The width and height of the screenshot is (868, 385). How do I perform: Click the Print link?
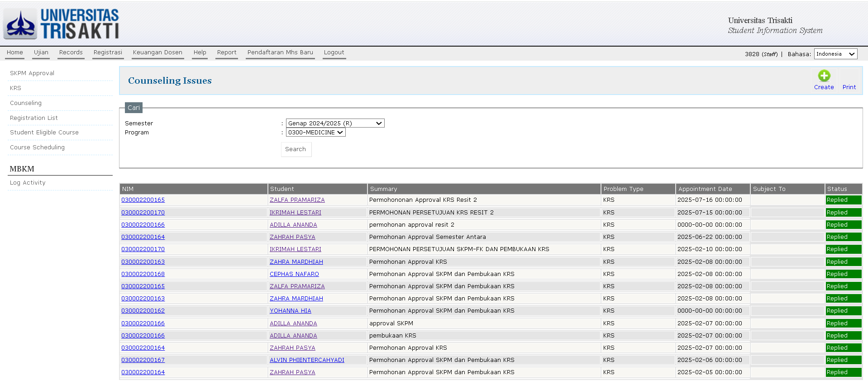click(x=849, y=87)
